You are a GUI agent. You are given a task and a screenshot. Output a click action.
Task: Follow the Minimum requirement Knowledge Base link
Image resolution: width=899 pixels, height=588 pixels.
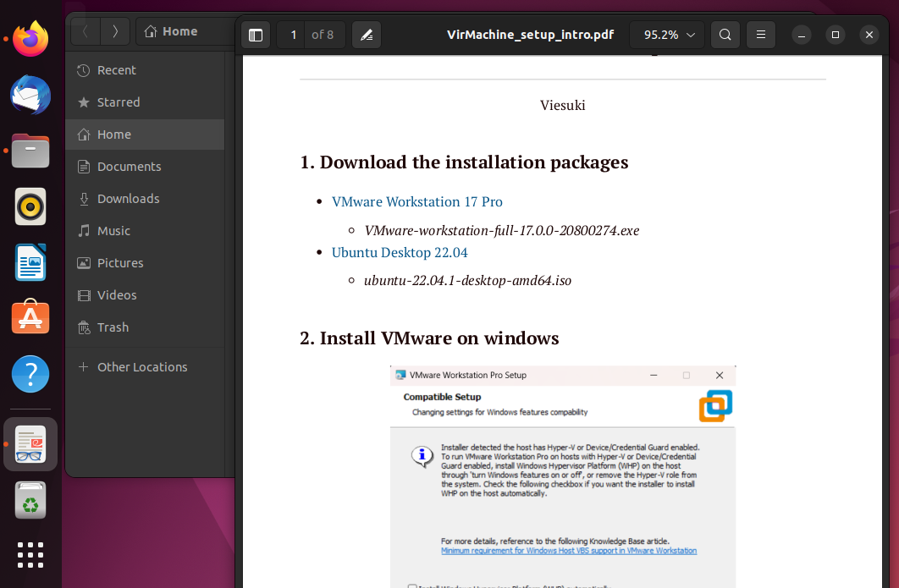(569, 551)
